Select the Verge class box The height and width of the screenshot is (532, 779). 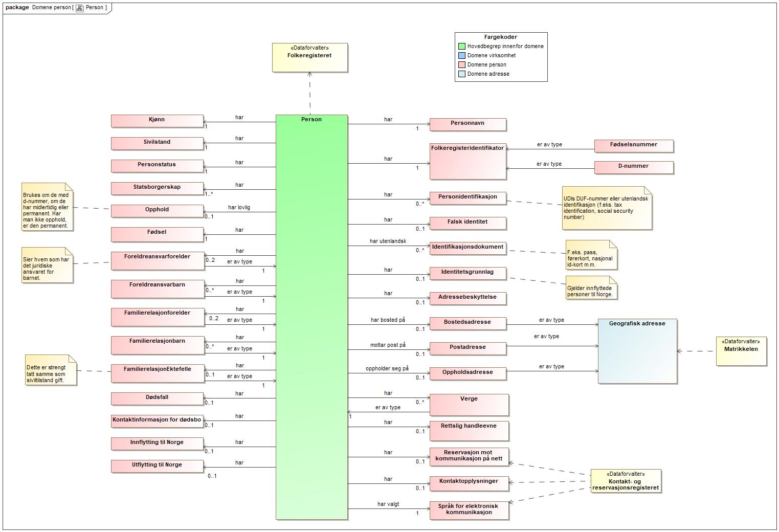469,404
